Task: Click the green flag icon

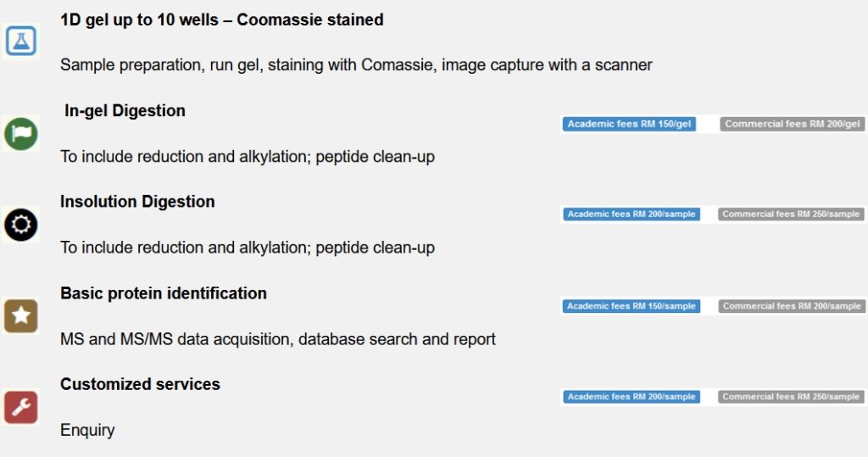Action: (x=20, y=133)
